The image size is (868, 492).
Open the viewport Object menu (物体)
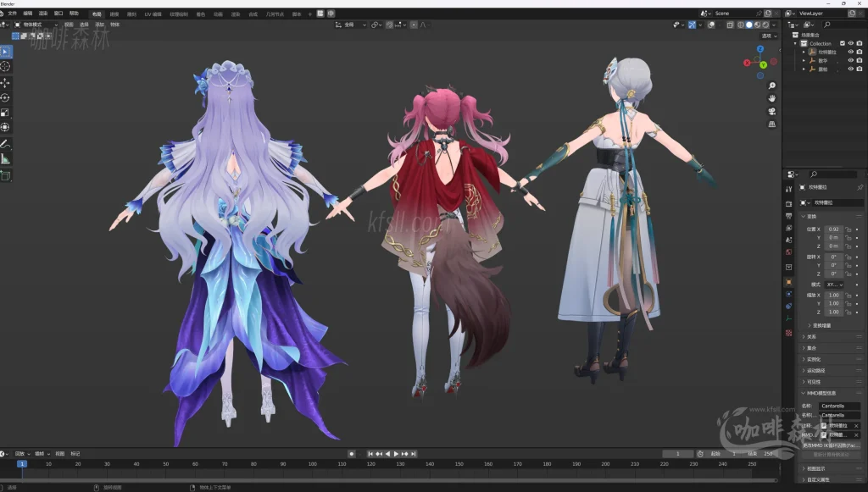114,25
